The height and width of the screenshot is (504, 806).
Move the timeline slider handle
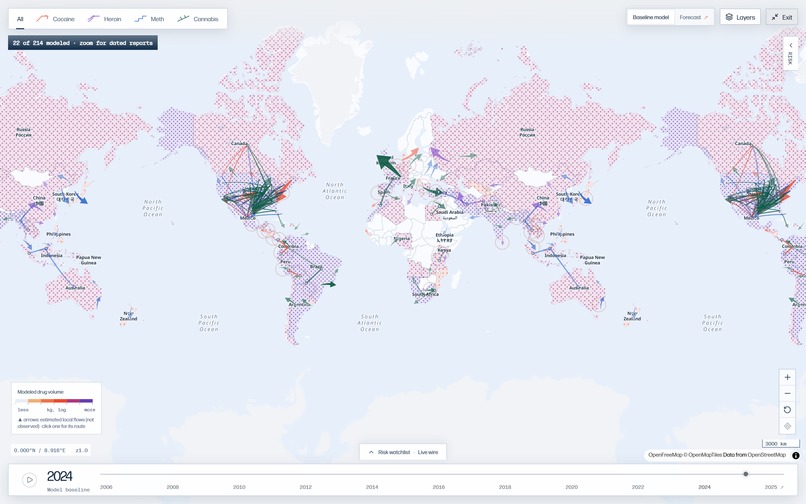[745, 474]
